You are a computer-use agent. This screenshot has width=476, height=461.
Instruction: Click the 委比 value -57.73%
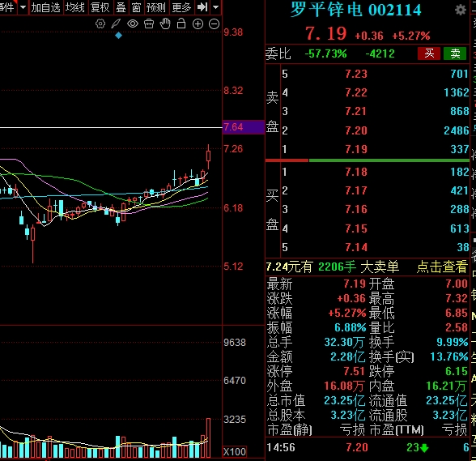click(x=325, y=53)
